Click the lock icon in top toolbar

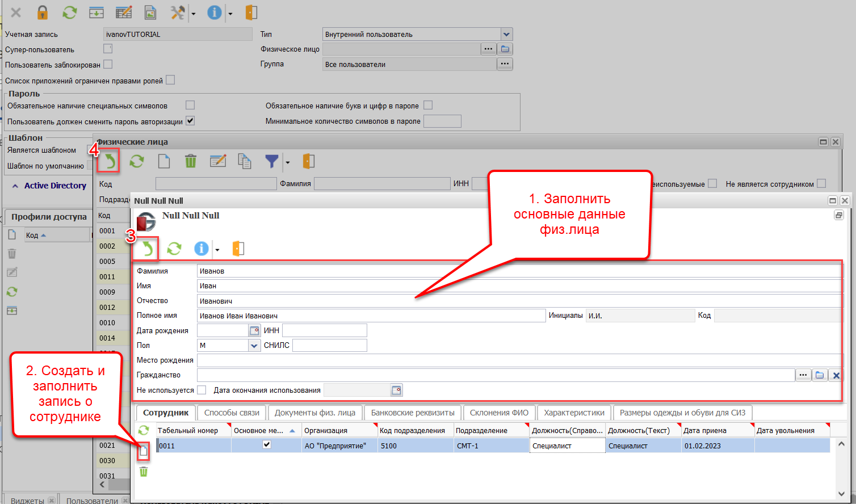(x=43, y=12)
